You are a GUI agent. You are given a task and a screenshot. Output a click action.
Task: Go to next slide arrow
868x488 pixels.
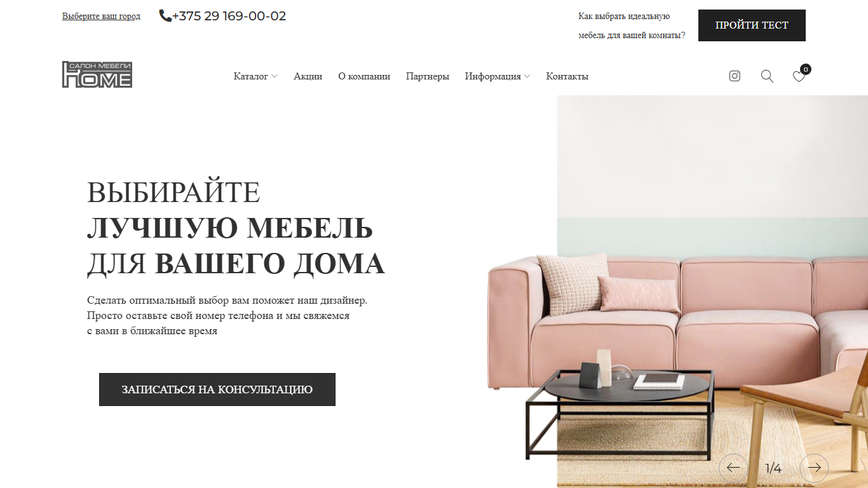(x=814, y=468)
